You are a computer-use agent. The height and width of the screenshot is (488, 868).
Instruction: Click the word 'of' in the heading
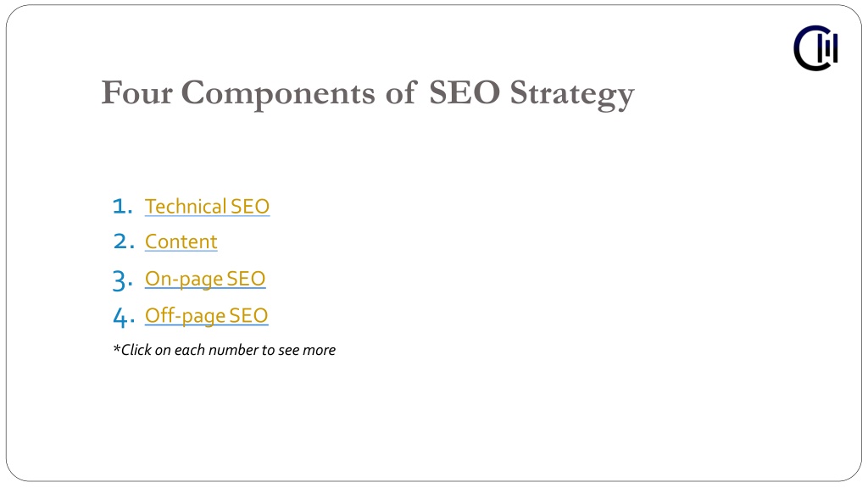(x=400, y=91)
